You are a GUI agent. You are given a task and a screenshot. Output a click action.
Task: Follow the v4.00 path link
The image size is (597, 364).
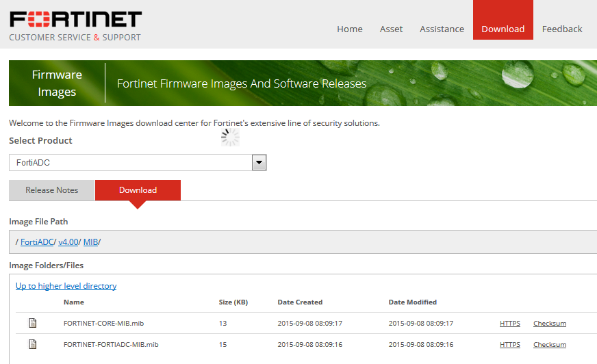[68, 242]
